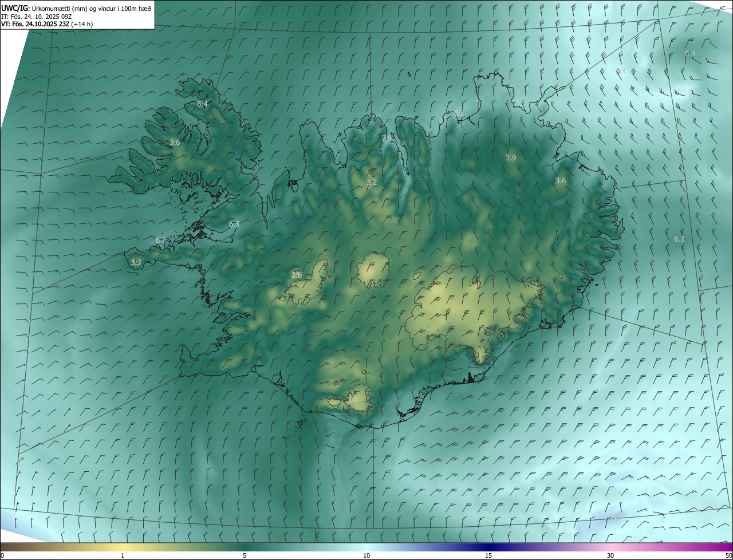Select the 'VT: Fös. 24.10.2025 23Z (+14 h)' line
Image resolution: width=733 pixels, height=560 pixels.
47,24
